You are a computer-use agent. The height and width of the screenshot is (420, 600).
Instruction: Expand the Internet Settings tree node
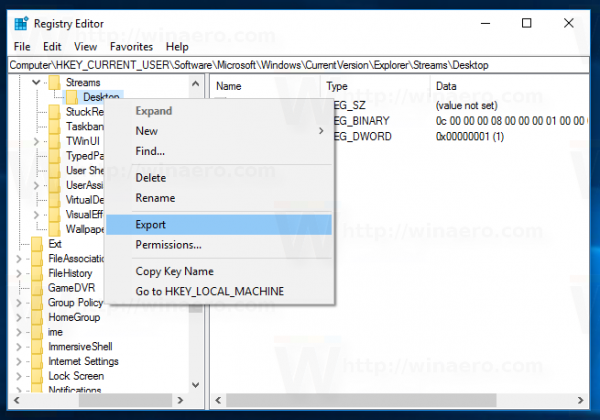click(x=20, y=360)
